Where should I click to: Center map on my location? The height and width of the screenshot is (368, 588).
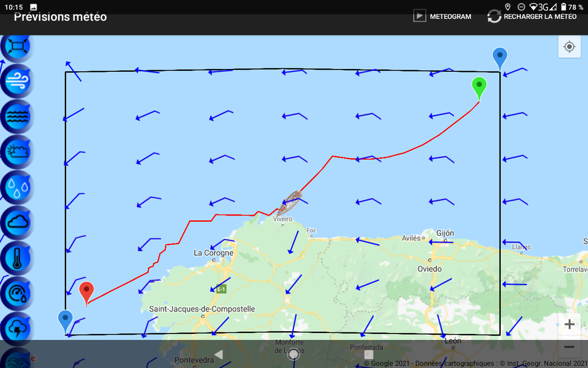pos(569,47)
